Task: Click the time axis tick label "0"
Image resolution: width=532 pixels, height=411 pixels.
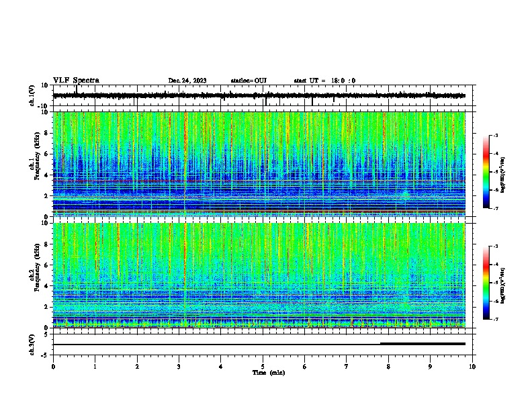Action: (53, 367)
